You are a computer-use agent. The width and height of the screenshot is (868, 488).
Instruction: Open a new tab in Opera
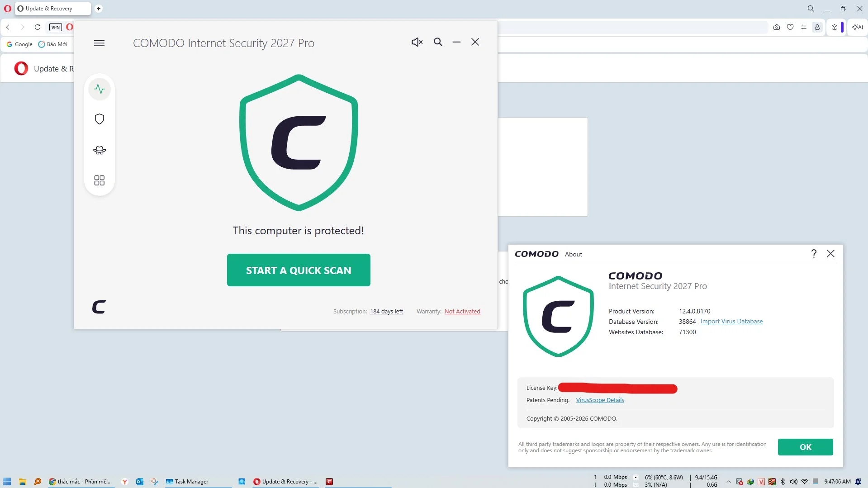(99, 9)
